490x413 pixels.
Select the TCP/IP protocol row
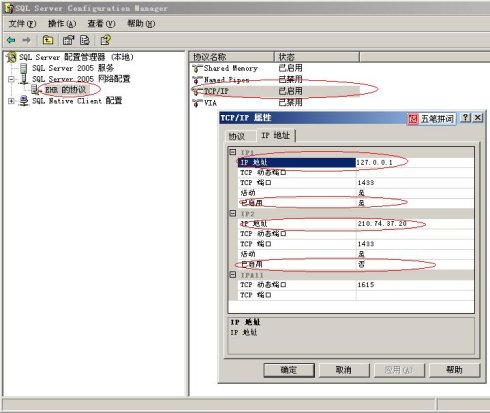click(x=276, y=91)
